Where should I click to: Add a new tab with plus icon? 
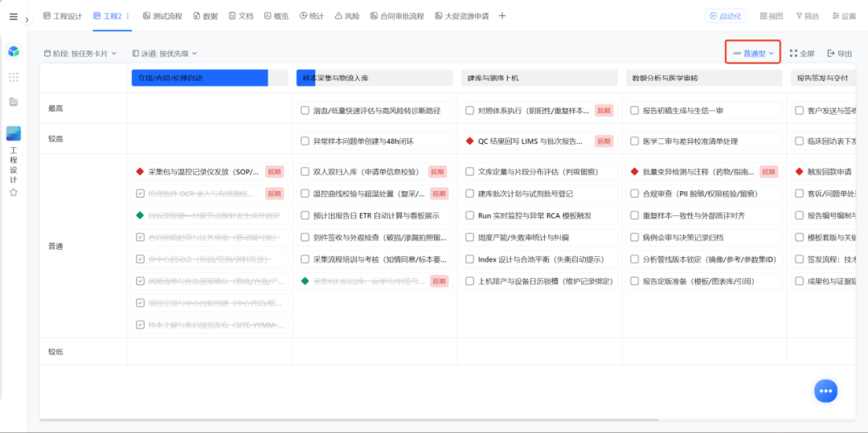tap(502, 16)
